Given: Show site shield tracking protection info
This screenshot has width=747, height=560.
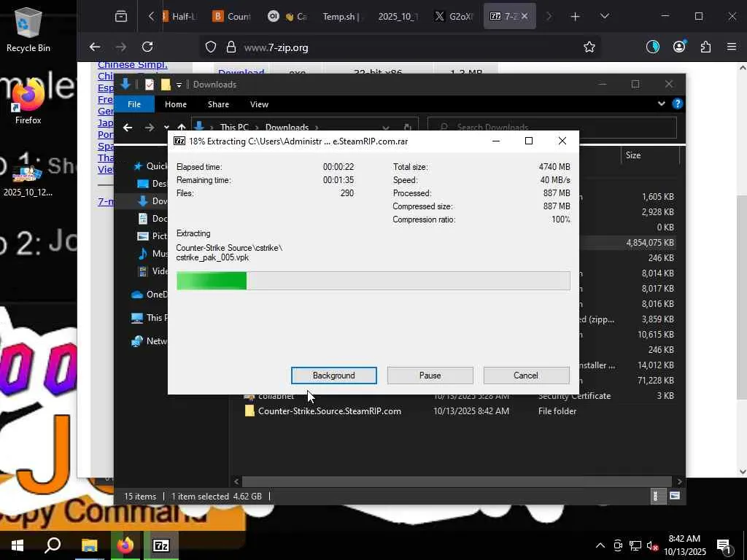Looking at the screenshot, I should tap(211, 47).
